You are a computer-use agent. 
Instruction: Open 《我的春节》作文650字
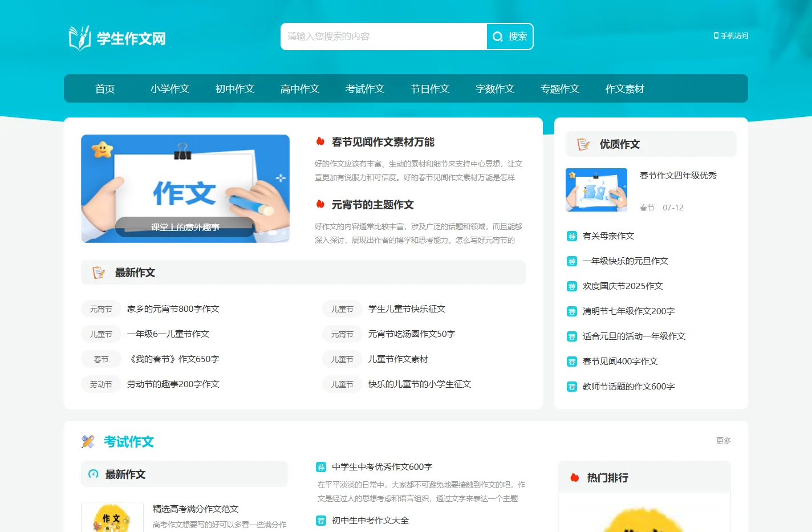[173, 359]
